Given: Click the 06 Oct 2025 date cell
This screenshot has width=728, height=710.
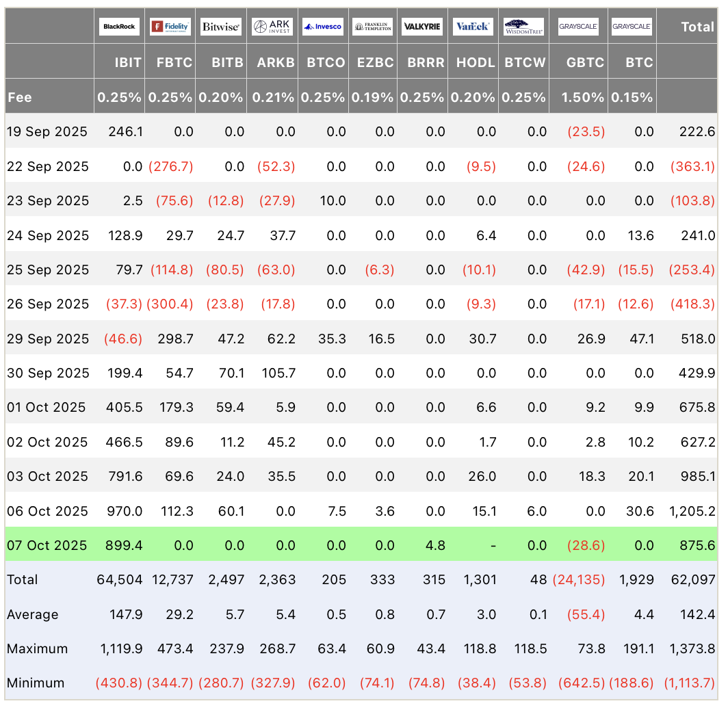Looking at the screenshot, I should (x=47, y=511).
